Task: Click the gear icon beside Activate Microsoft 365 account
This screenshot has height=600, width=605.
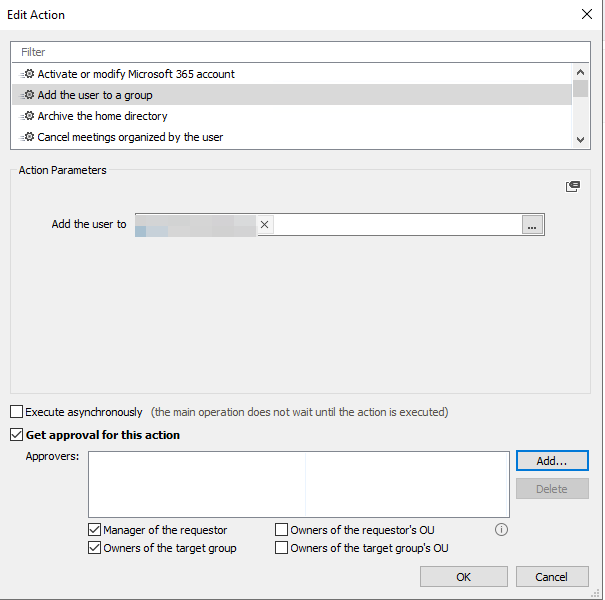Action: click(x=29, y=74)
